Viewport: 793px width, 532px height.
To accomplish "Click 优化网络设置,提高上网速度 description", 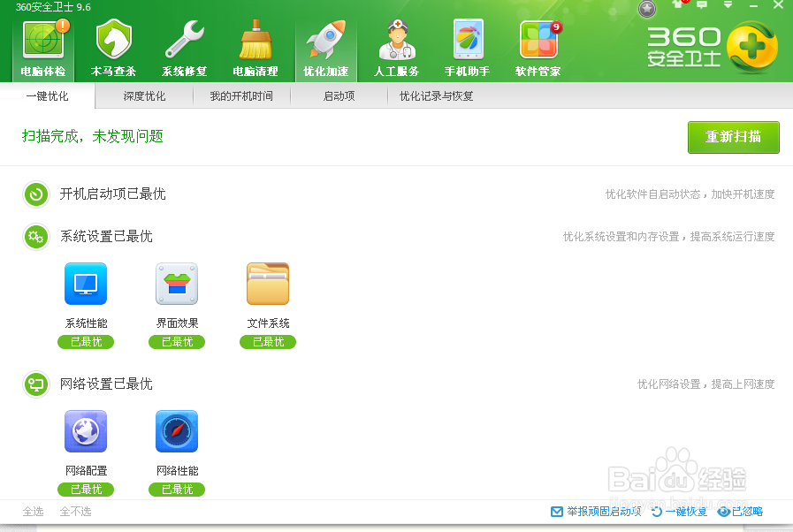I will (x=705, y=384).
